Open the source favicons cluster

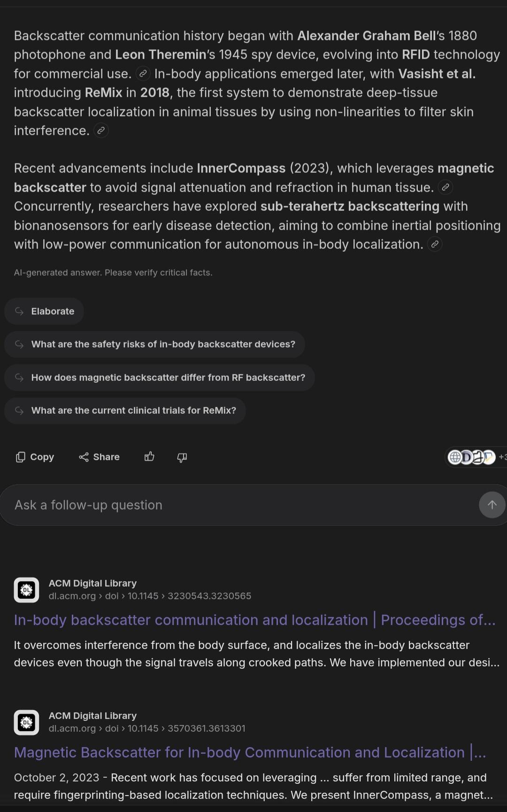(475, 457)
